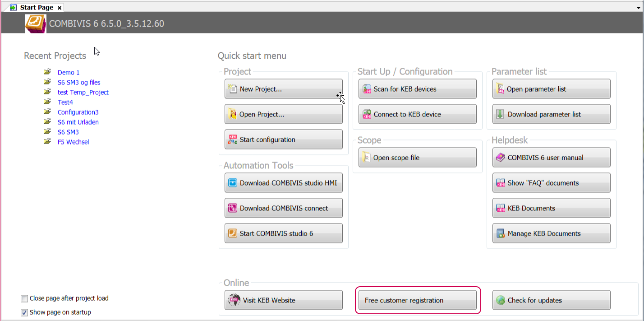Screen dimensions: 644x321
Task: Uncheck Show page on startup
Action: tap(24, 312)
